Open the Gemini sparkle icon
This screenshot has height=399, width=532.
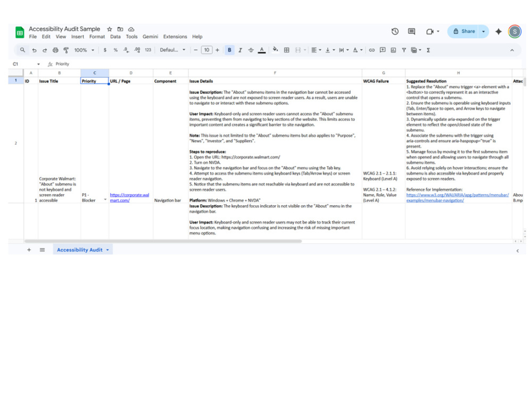(x=498, y=31)
